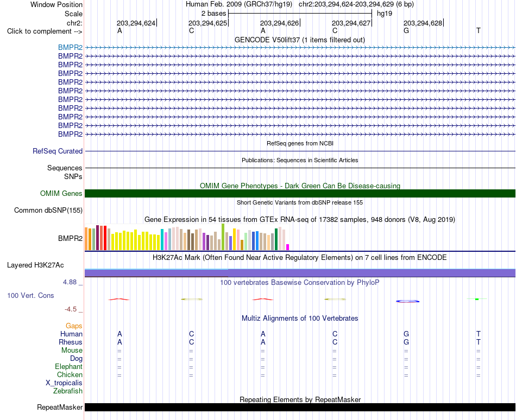Click the Layered H3K27Ac label
The height and width of the screenshot is (420, 516).
click(35, 265)
